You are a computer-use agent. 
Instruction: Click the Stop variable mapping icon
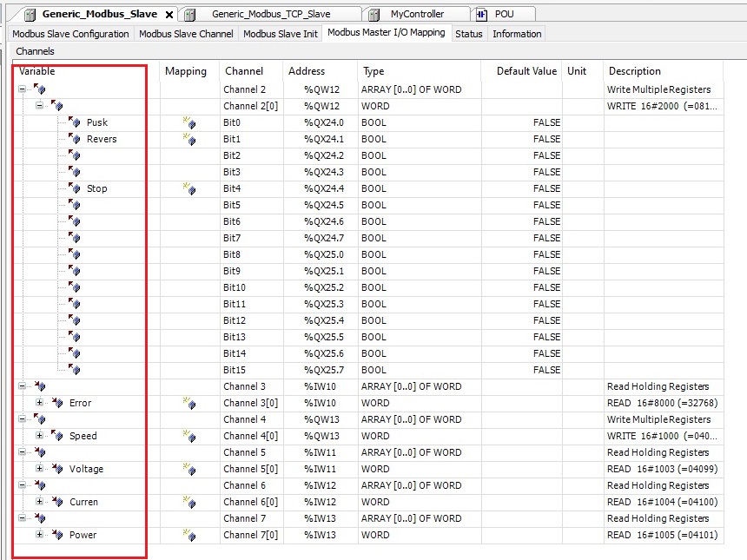pos(188,188)
